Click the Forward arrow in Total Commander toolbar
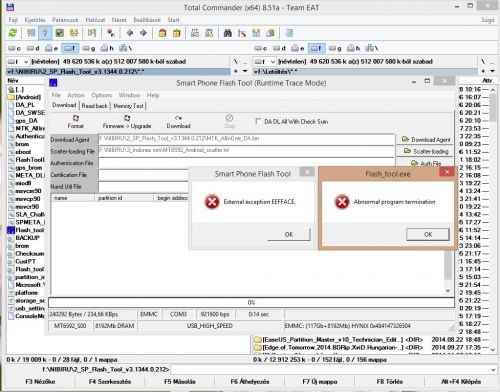This screenshot has height=392, width=500. point(143,33)
